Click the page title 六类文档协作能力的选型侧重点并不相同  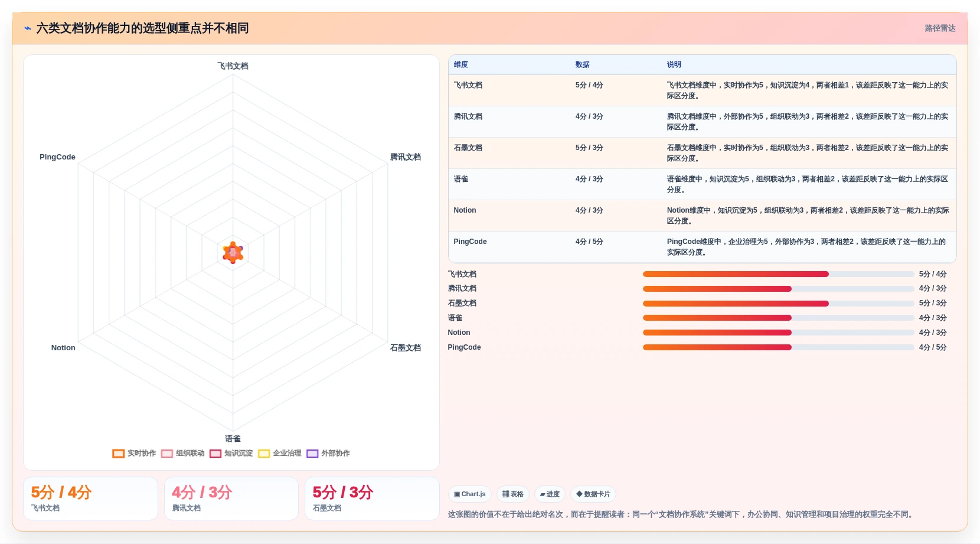click(142, 28)
